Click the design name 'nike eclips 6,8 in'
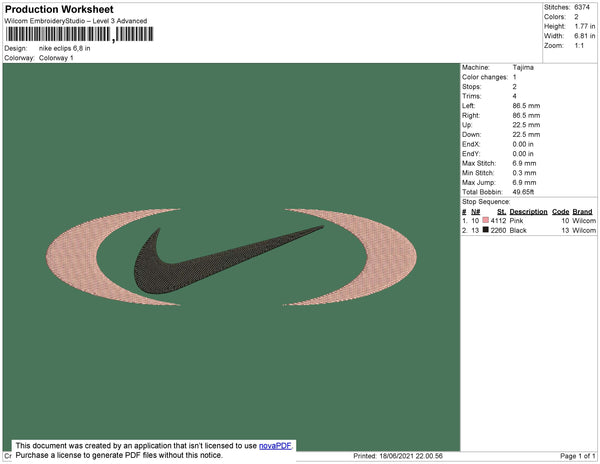Viewport: 600px width, 464px height. pos(65,48)
